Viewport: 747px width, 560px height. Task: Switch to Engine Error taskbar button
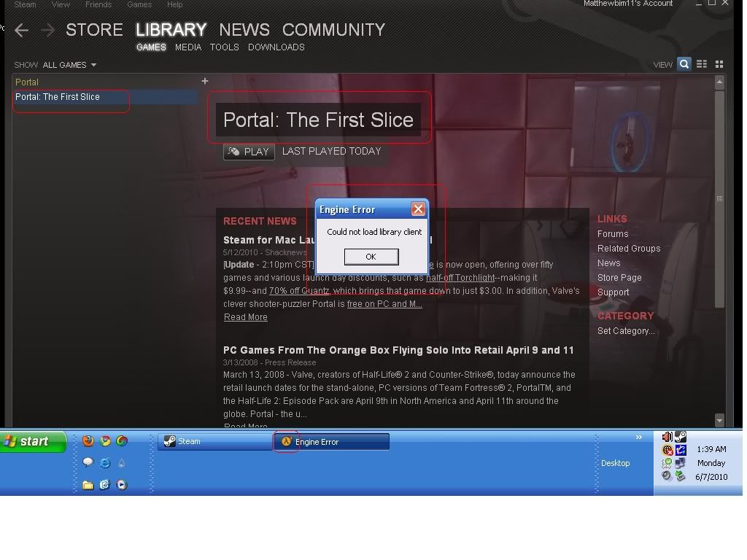pyautogui.click(x=332, y=442)
